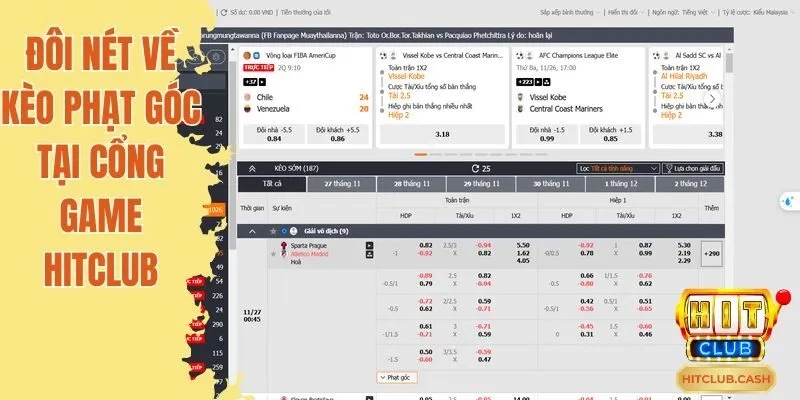The image size is (800, 400).
Task: Select first-half handicap odds 0.78
Action: (586, 253)
